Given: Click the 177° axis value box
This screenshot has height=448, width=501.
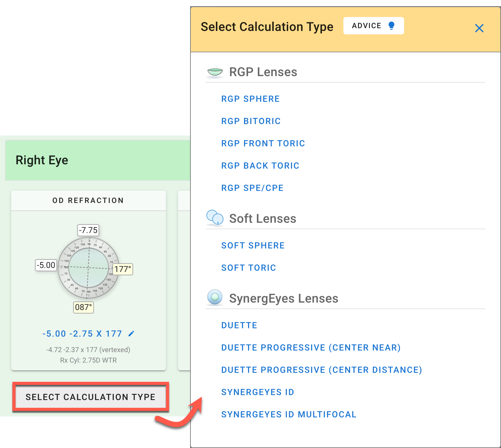Looking at the screenshot, I should click(x=123, y=269).
